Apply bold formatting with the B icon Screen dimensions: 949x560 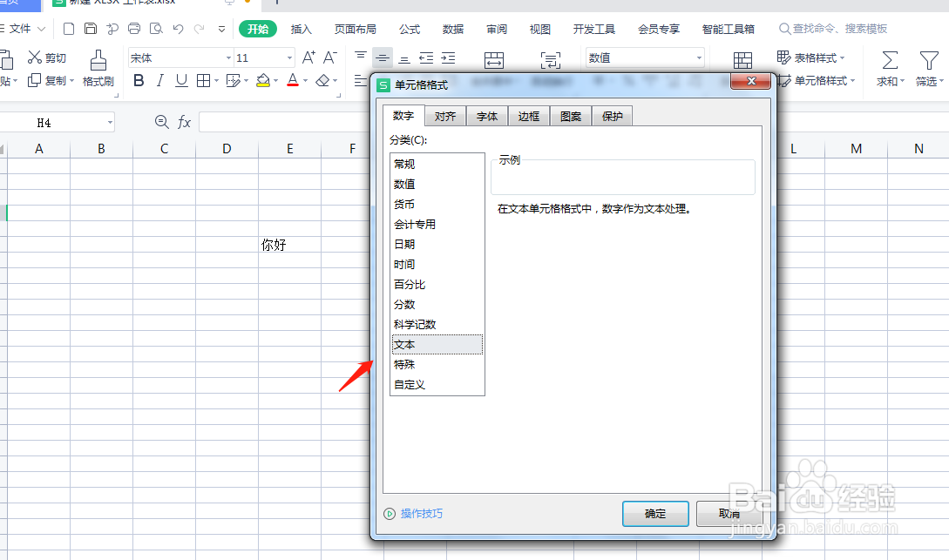pyautogui.click(x=139, y=80)
